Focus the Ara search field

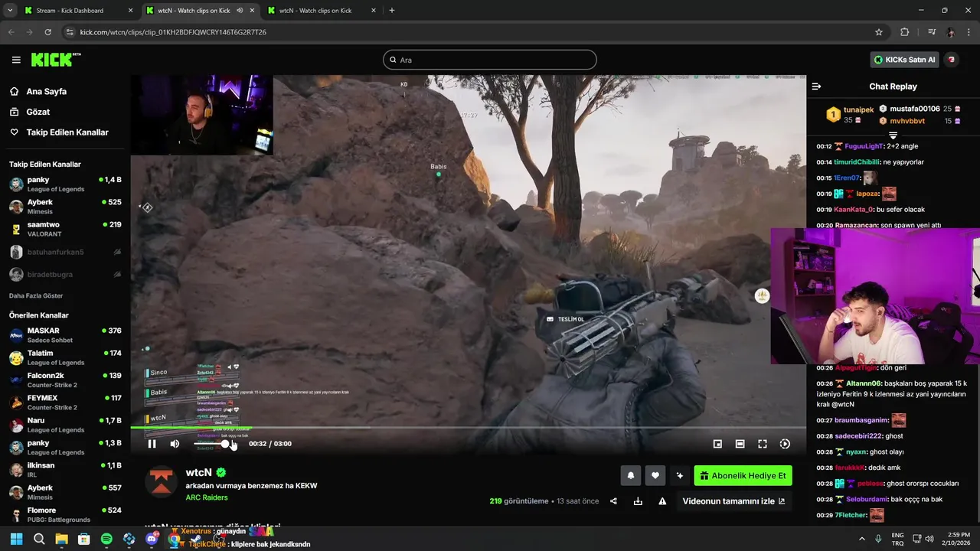(490, 60)
